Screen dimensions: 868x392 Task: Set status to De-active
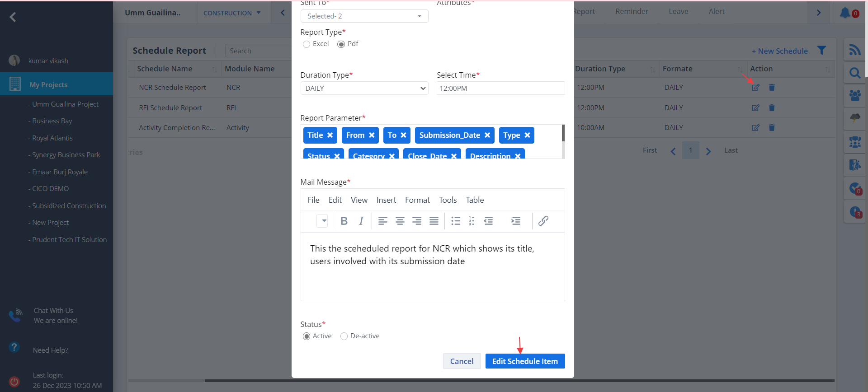[344, 336]
